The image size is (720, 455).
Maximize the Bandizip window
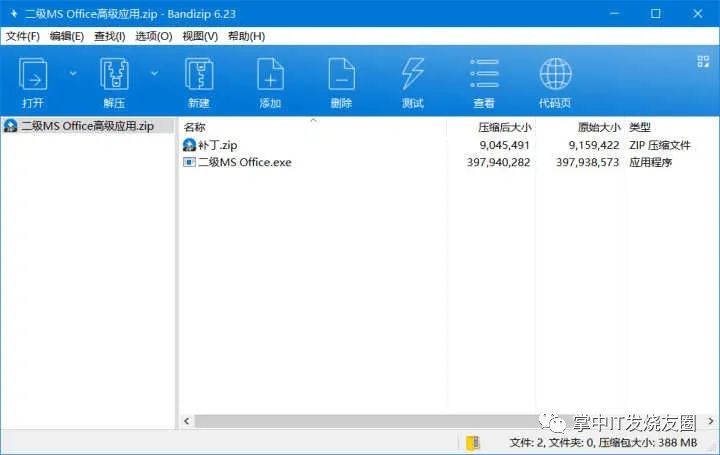click(x=656, y=14)
